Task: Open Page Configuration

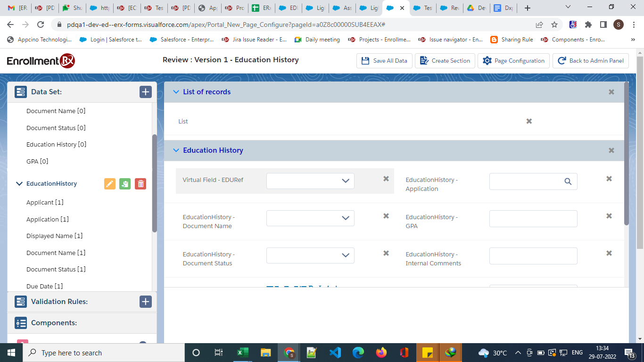Action: coord(513,61)
